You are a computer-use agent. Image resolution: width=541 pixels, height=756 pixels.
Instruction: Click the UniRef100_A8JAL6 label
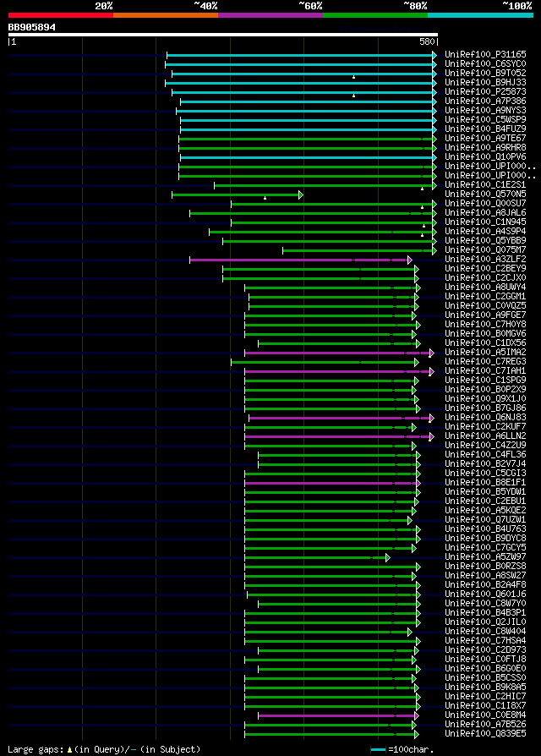click(485, 212)
